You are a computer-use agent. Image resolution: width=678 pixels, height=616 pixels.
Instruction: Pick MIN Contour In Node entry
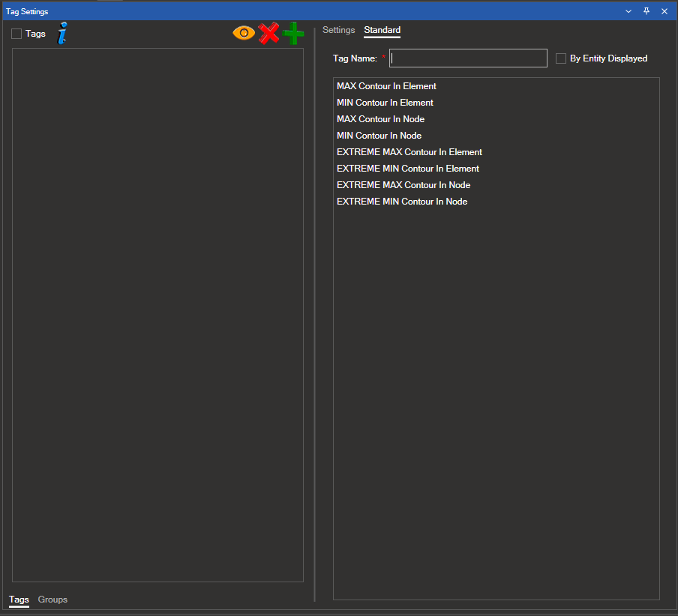[x=379, y=136]
